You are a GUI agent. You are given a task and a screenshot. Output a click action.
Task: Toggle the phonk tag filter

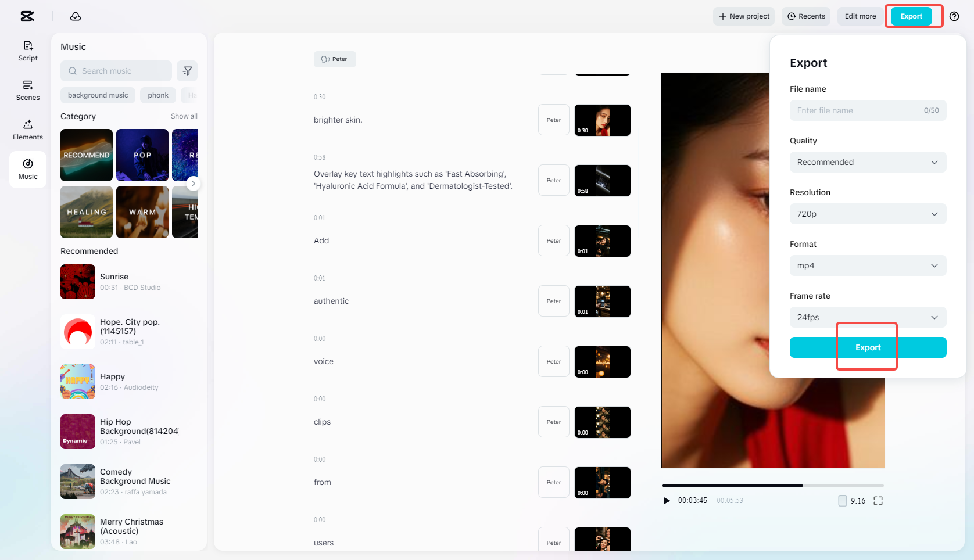157,95
